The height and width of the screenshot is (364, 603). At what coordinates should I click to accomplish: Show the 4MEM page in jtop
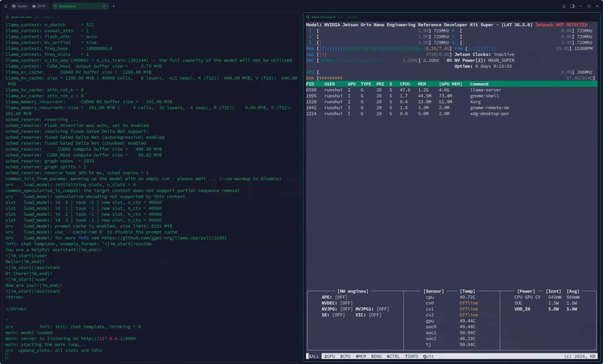[361, 356]
